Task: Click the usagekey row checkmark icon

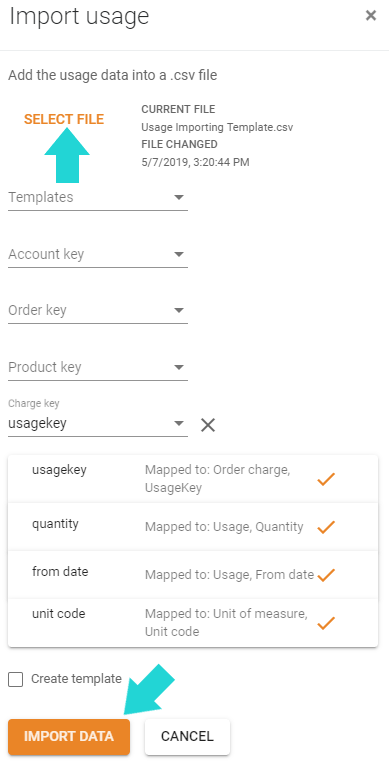Action: click(326, 479)
